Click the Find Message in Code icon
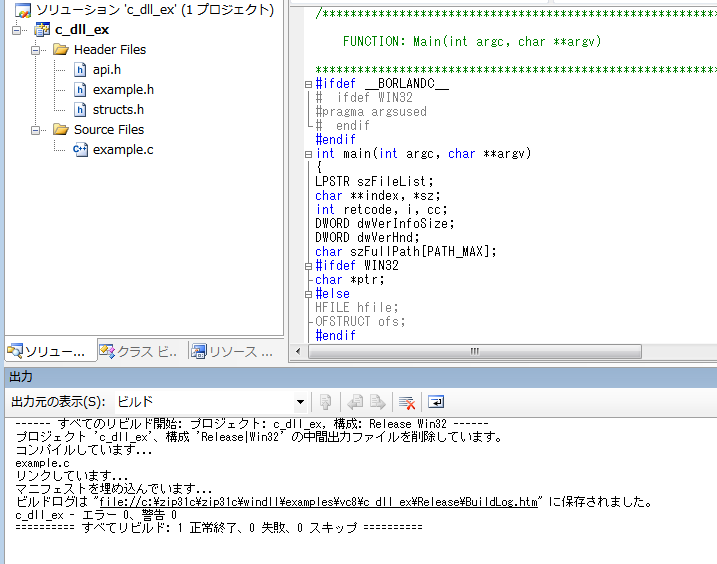 326,402
